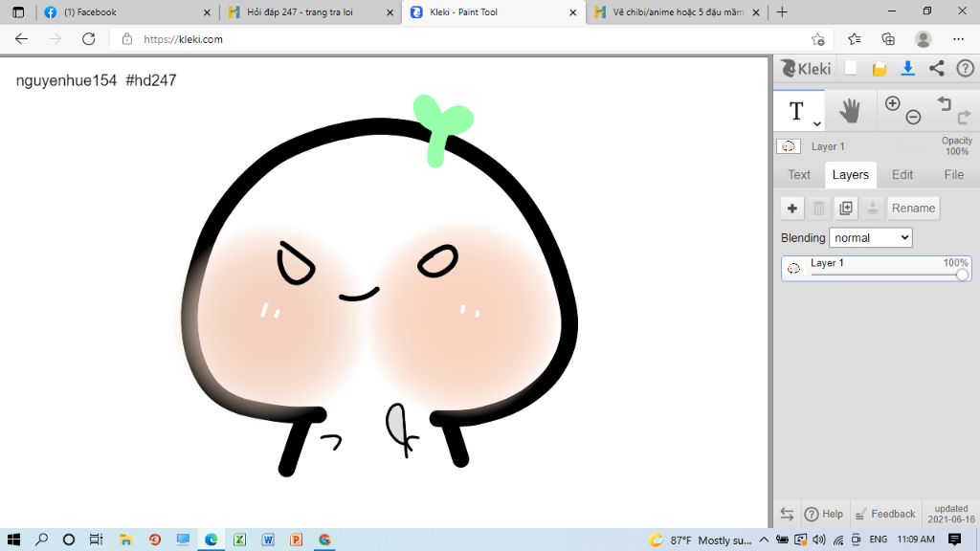Screen dimensions: 980x551
Task: Duplicate the current layer
Action: pos(846,208)
